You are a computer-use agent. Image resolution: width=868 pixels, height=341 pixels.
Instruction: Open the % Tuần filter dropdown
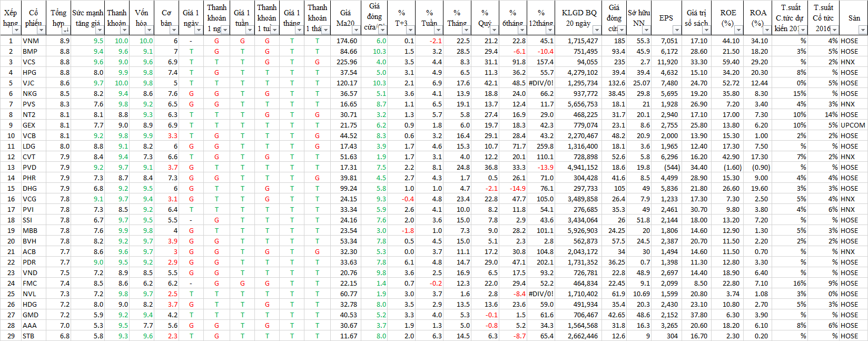(438, 30)
